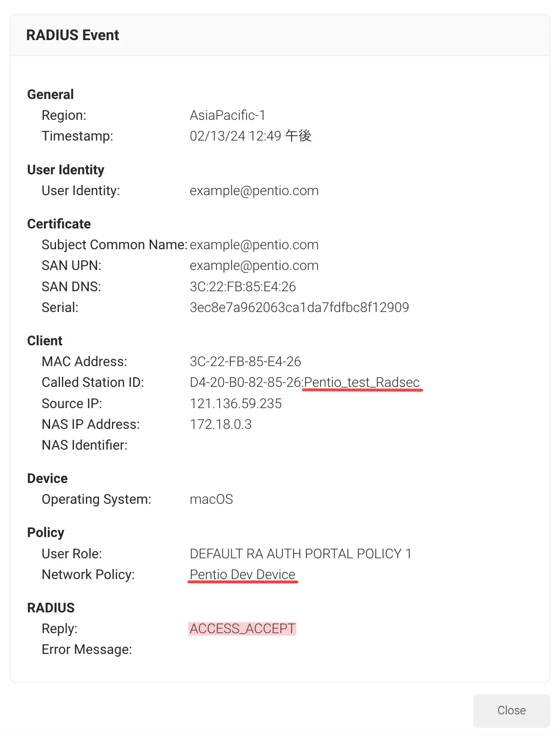Close the RADIUS Event dialog

point(511,710)
